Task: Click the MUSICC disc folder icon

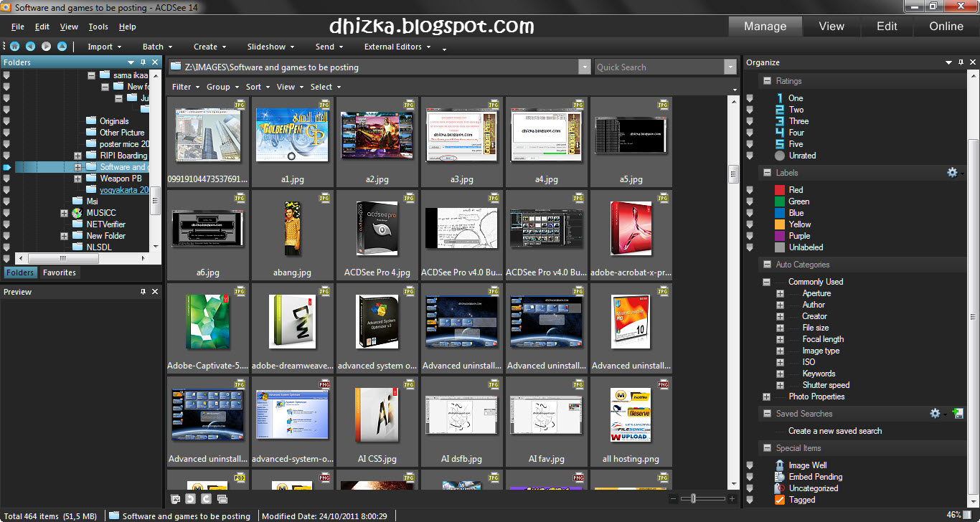Action: (77, 213)
